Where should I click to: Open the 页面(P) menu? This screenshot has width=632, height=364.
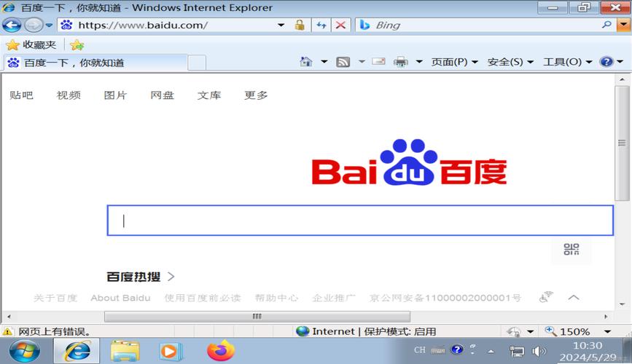pos(454,62)
